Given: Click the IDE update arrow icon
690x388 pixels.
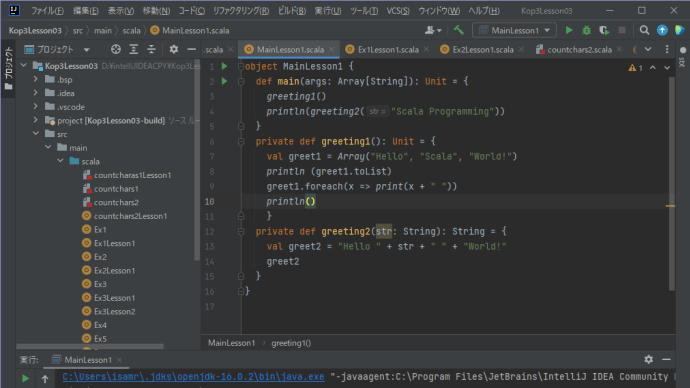Looking at the screenshot, I should coord(662,30).
